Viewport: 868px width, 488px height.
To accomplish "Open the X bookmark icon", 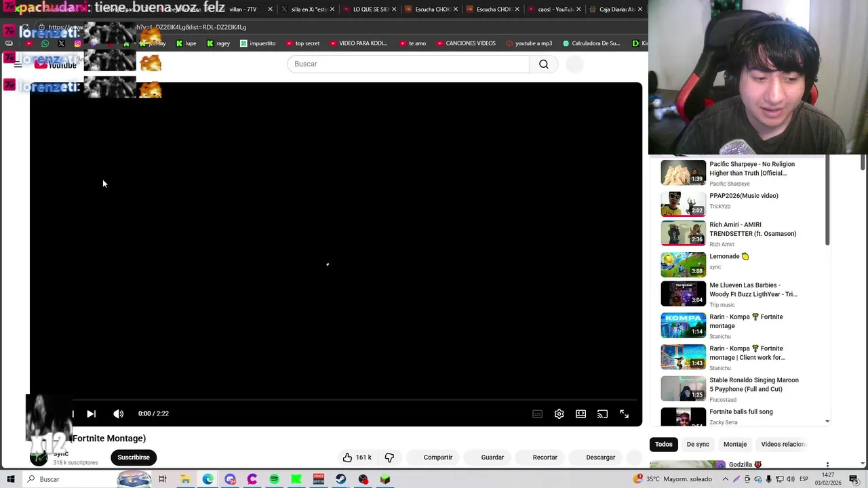I will tap(61, 43).
